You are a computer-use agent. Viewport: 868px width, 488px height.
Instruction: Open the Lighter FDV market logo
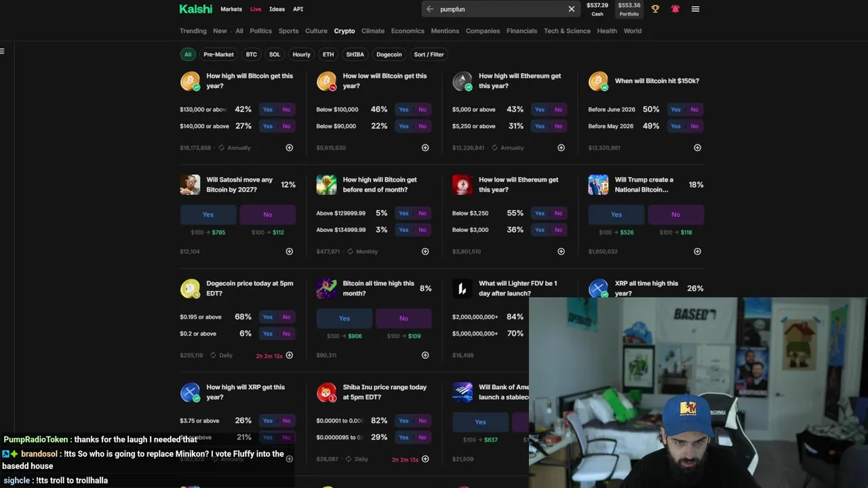[x=462, y=289]
